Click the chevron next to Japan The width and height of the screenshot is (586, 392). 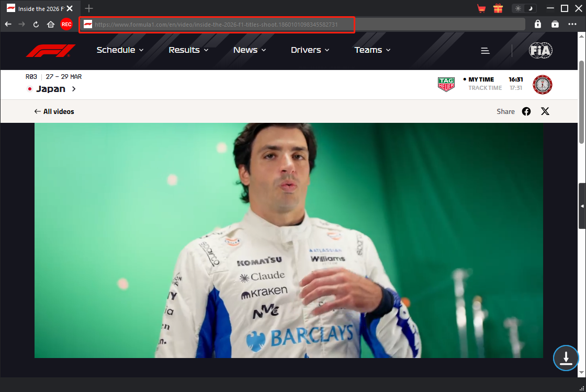click(74, 89)
